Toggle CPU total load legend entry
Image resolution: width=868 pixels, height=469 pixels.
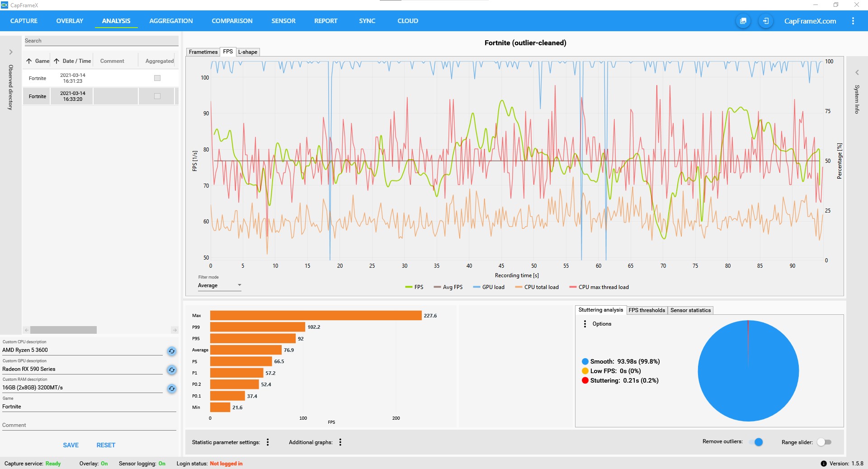537,287
